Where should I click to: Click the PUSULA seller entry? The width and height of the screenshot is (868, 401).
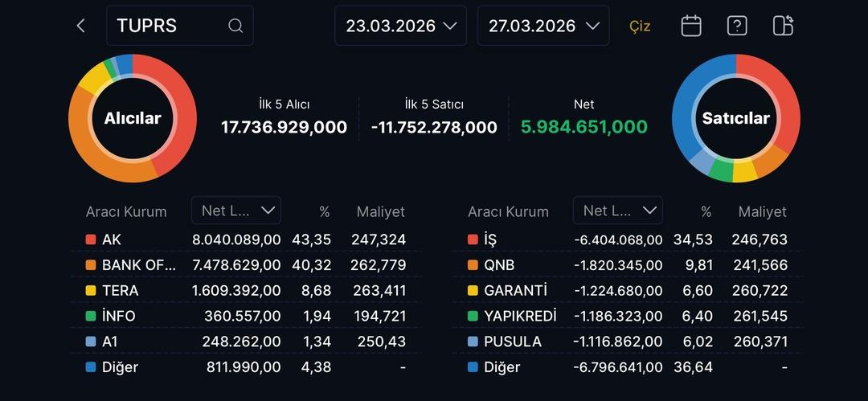click(513, 342)
